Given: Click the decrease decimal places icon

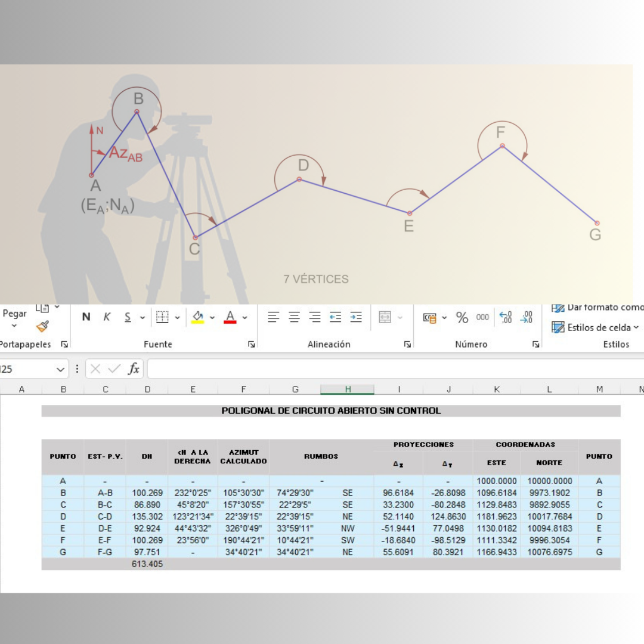Looking at the screenshot, I should click(527, 317).
